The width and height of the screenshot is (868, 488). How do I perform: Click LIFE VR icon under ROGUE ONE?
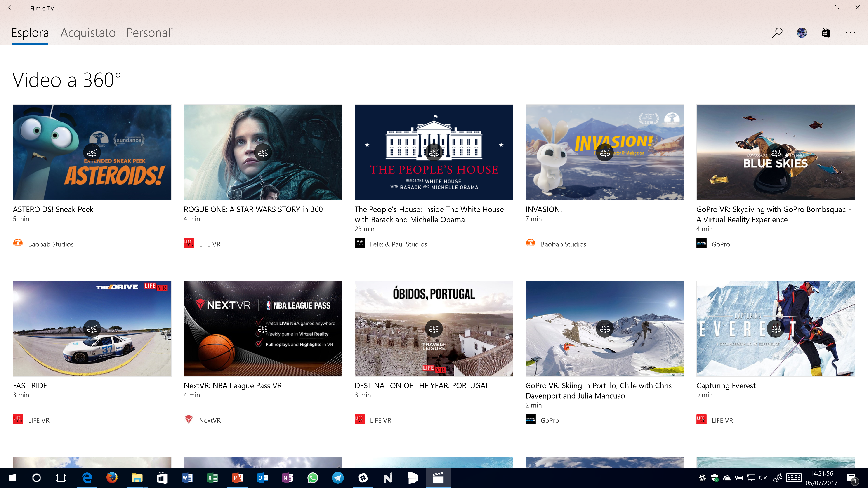(189, 243)
